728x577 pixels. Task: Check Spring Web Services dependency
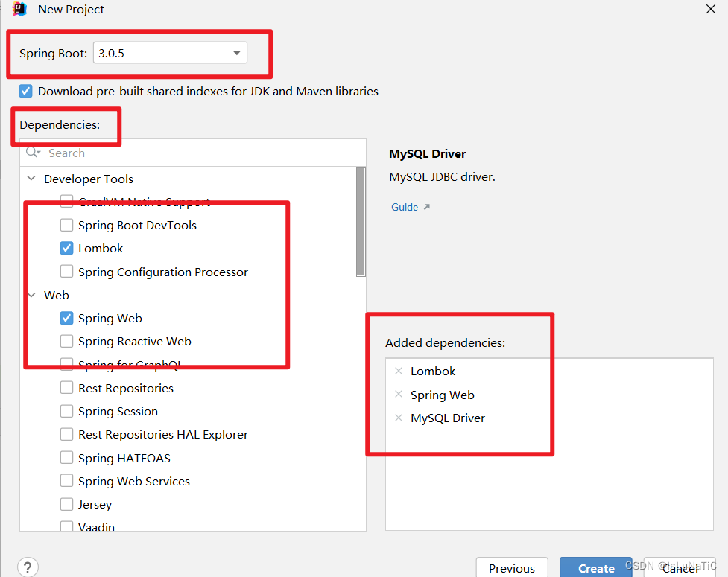coord(67,481)
